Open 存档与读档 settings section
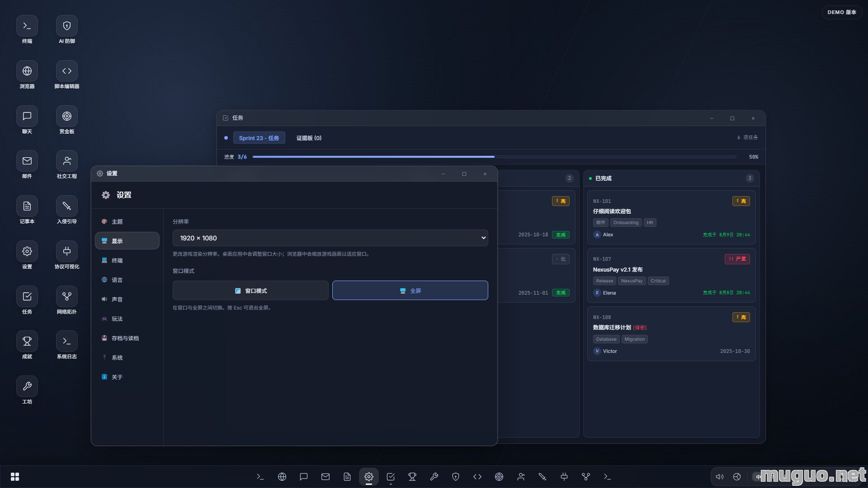Viewport: 868px width, 488px height. (x=127, y=338)
